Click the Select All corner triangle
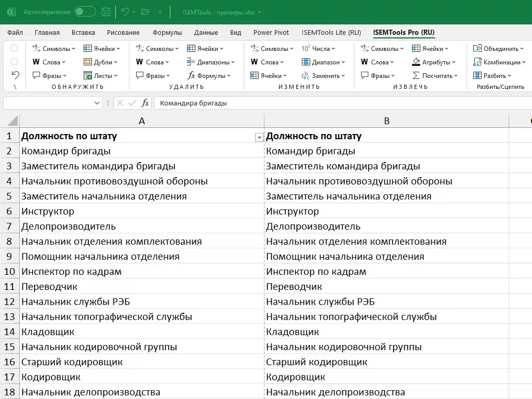The height and width of the screenshot is (399, 532). [12, 121]
